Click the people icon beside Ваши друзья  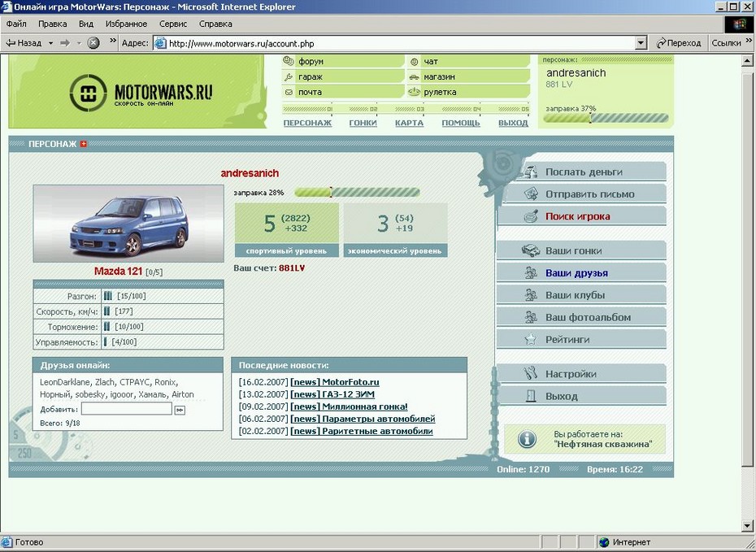(531, 273)
